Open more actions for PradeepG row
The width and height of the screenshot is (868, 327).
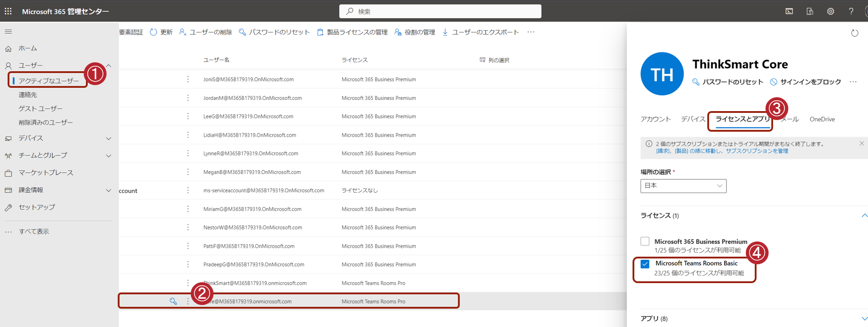click(188, 265)
